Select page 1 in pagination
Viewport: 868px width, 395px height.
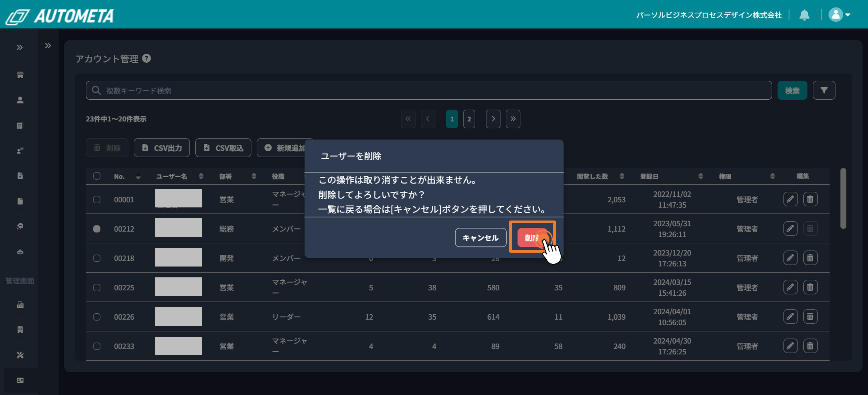pyautogui.click(x=452, y=119)
